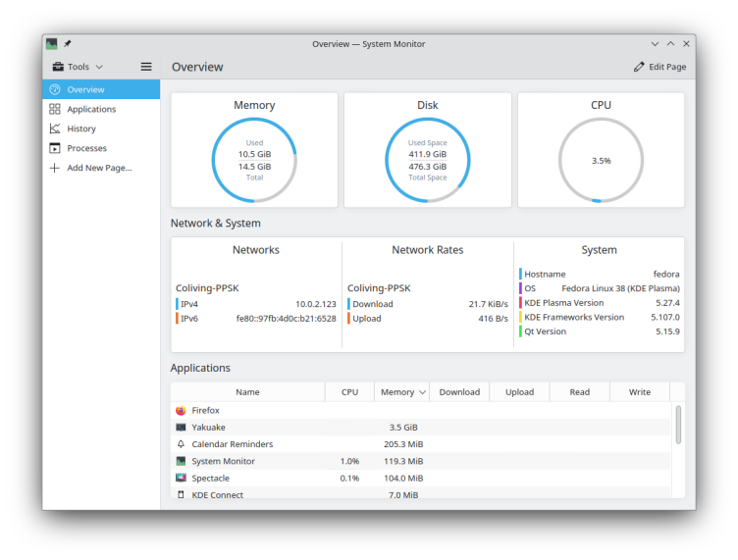Click the pin window icon in titlebar
This screenshot has width=738, height=560.
point(68,44)
